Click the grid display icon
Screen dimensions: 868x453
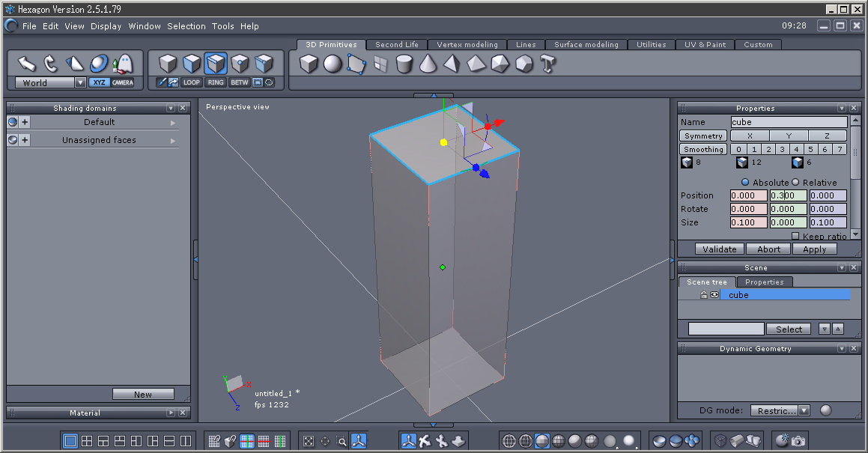[247, 441]
